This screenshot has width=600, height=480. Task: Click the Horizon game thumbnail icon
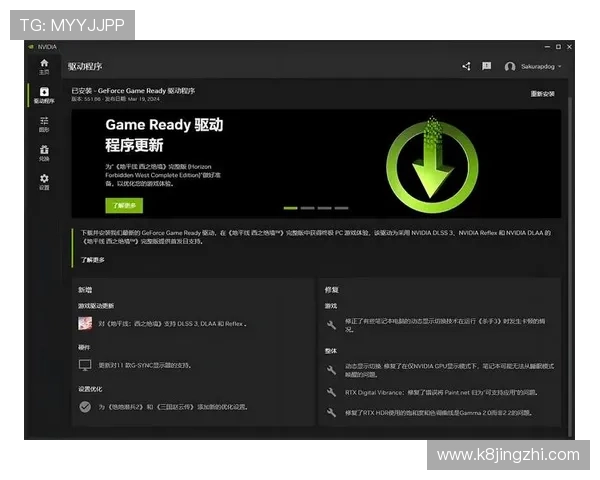point(85,323)
